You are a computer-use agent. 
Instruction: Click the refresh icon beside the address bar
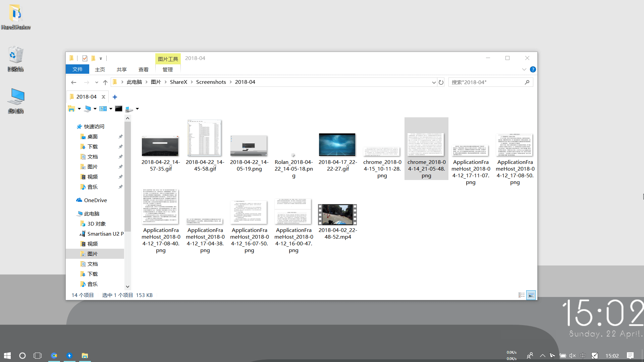tap(441, 82)
